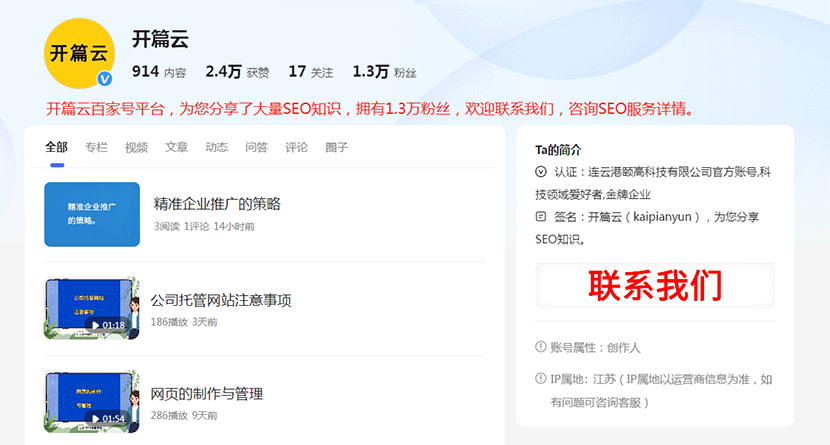Switch to the 视频 tab

[x=136, y=147]
